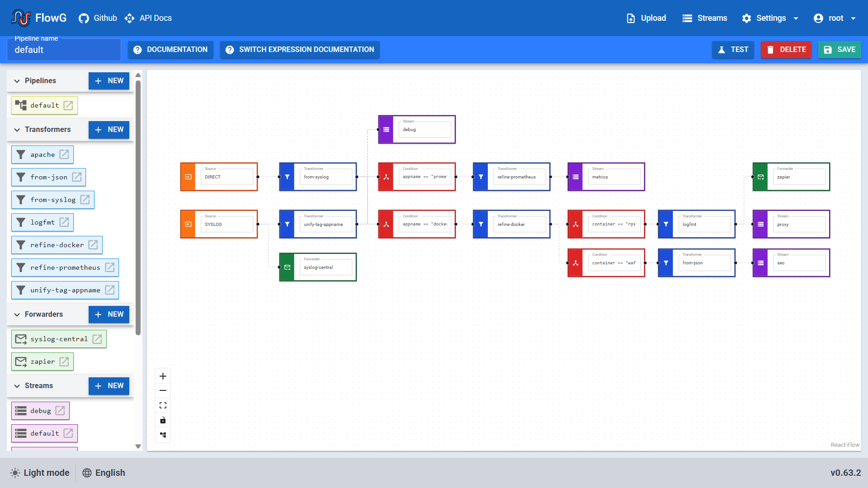Click the FlowG logo
The image size is (868, 488).
(39, 18)
